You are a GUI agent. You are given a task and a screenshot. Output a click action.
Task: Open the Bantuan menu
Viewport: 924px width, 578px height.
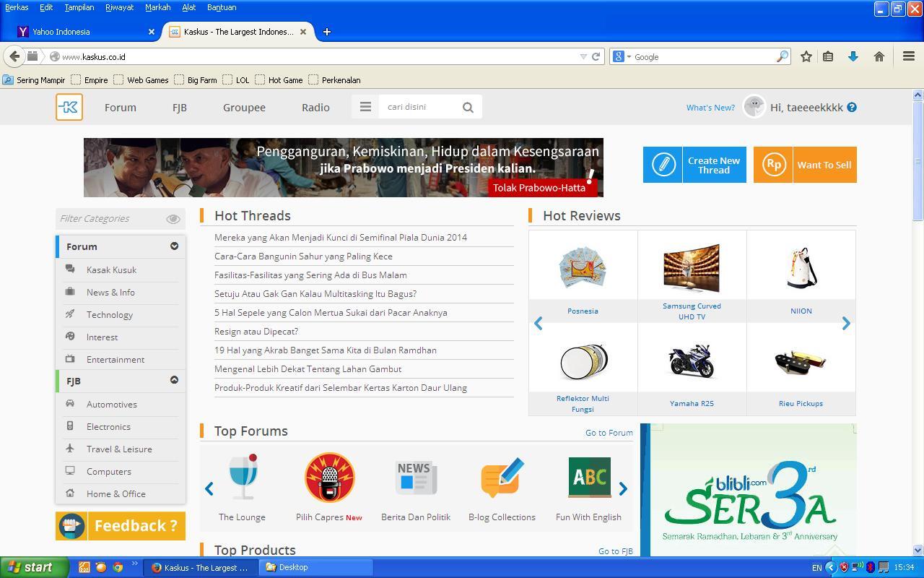pyautogui.click(x=222, y=7)
